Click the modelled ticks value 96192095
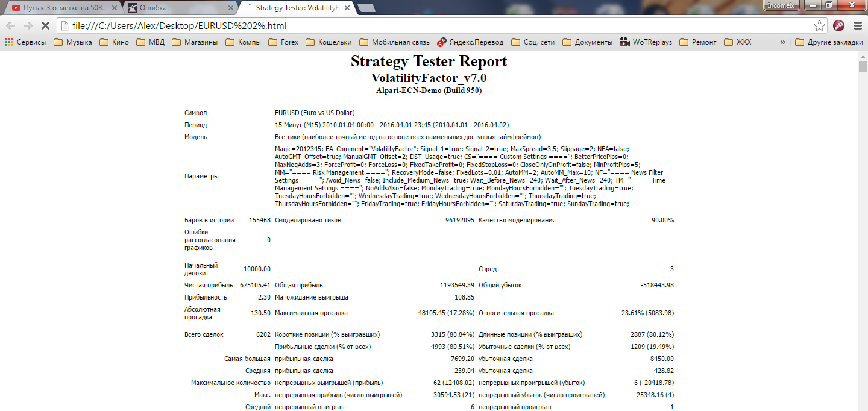Viewport: 868px width, 411px height. [460, 220]
